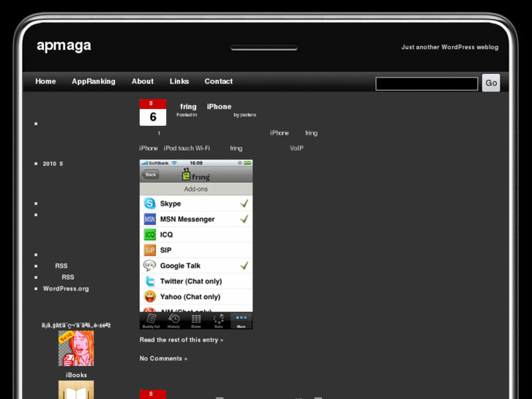
Task: Click the Dialer tab icon
Action: pos(196,321)
